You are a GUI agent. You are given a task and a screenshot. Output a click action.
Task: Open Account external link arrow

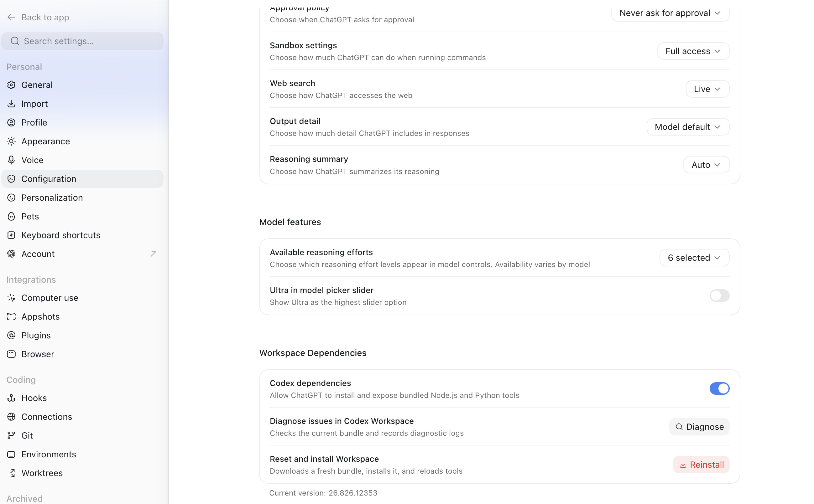pyautogui.click(x=154, y=254)
